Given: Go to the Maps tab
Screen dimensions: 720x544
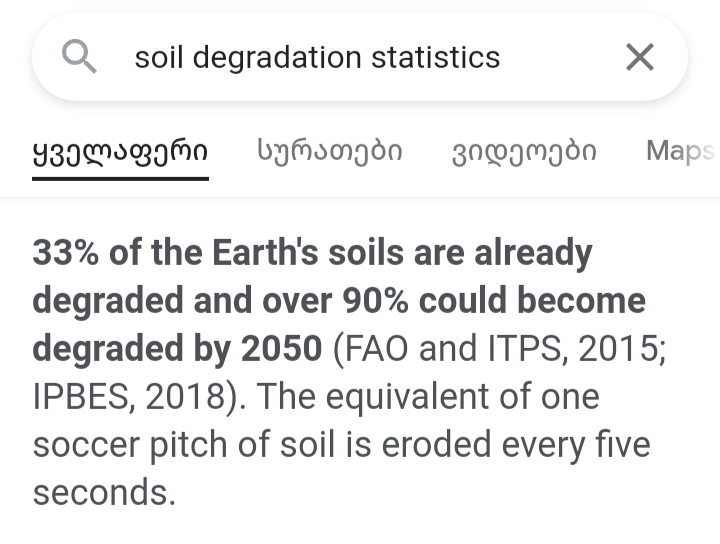Looking at the screenshot, I should tap(679, 152).
